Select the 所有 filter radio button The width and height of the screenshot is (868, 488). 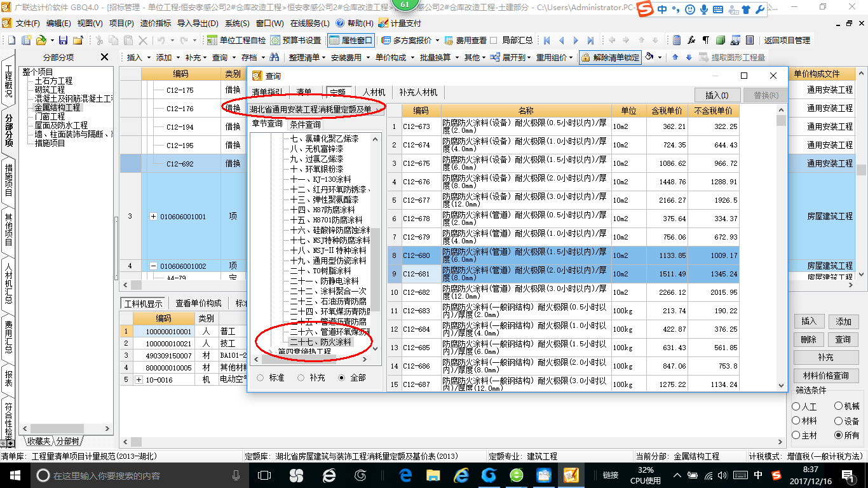coord(839,435)
